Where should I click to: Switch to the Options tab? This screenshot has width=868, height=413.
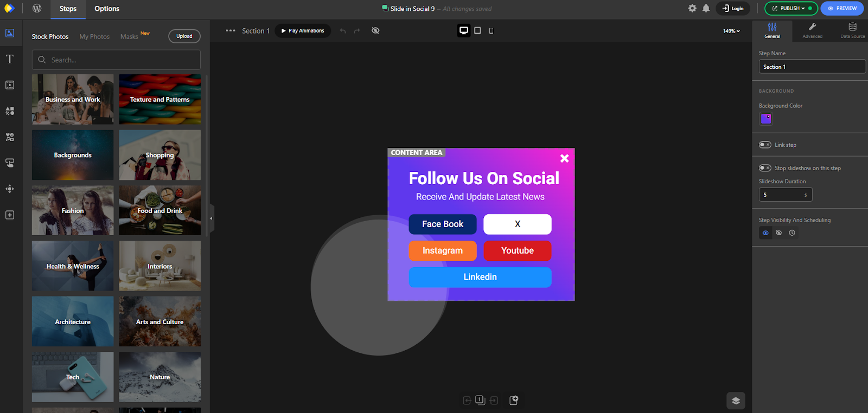pyautogui.click(x=107, y=9)
